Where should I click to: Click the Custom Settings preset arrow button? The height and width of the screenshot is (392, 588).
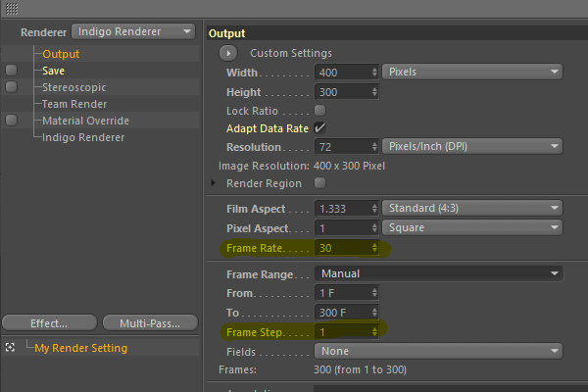click(227, 53)
